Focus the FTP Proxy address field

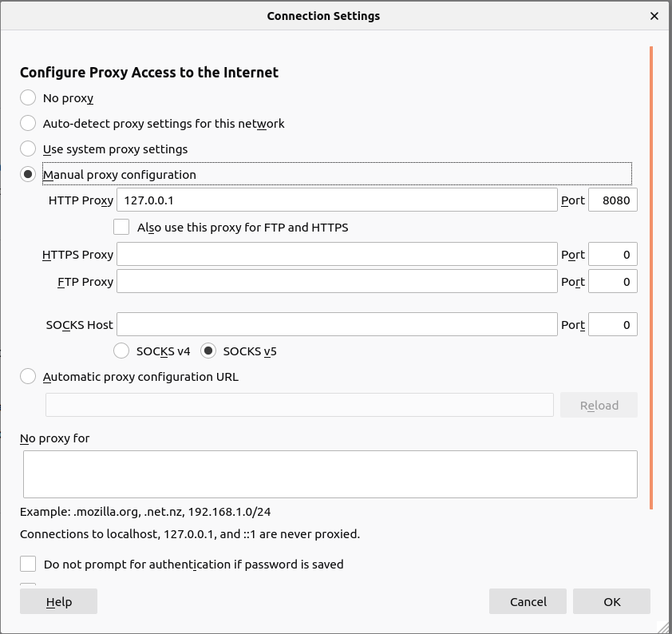coord(336,282)
